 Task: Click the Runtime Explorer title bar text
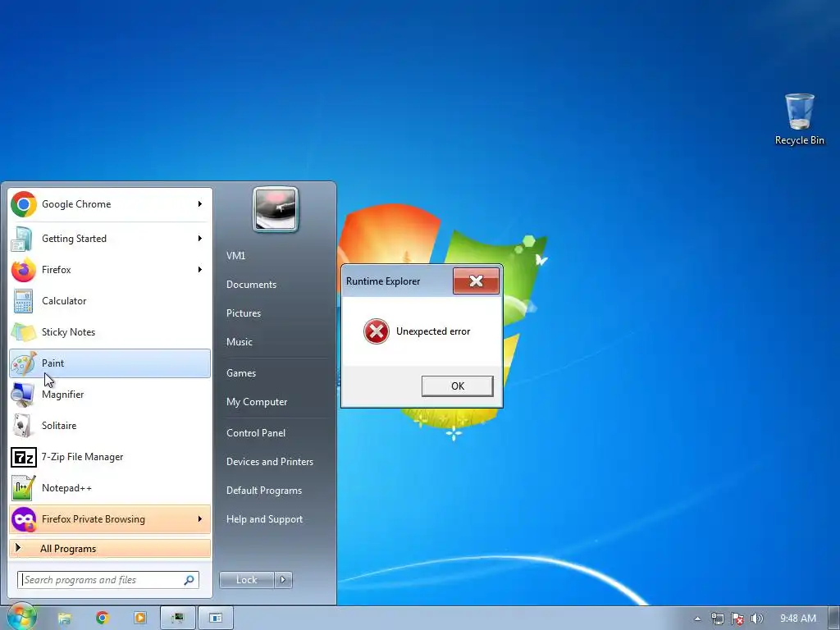click(383, 281)
